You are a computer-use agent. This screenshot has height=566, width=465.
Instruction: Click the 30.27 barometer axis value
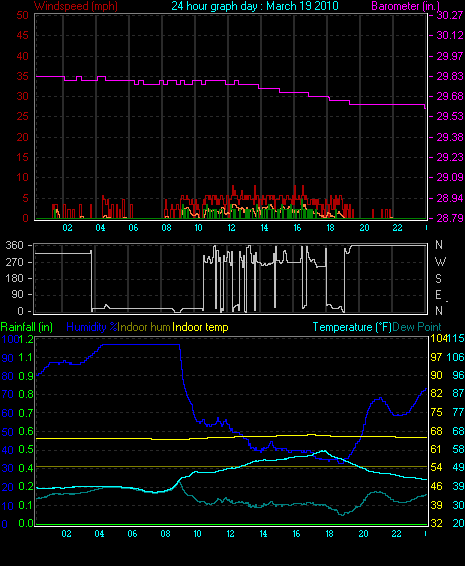click(450, 15)
